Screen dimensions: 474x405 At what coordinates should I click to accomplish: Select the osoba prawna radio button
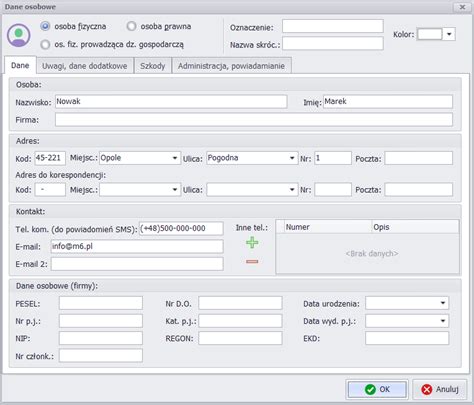pos(131,26)
